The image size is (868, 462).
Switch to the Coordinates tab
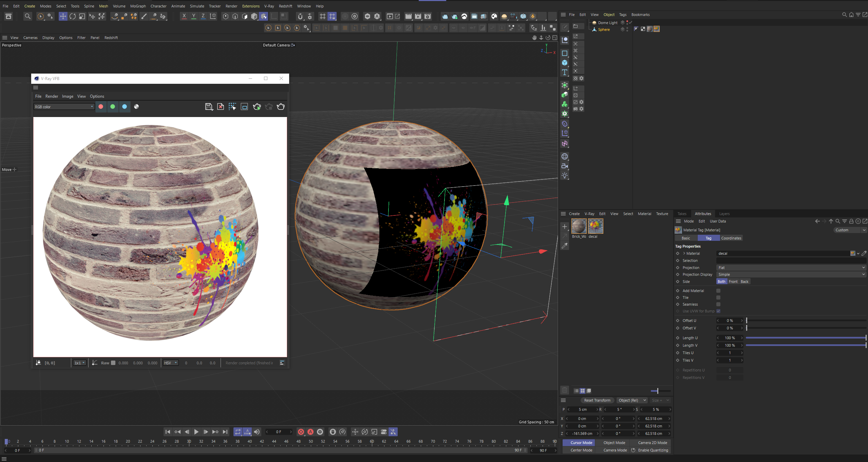(731, 238)
